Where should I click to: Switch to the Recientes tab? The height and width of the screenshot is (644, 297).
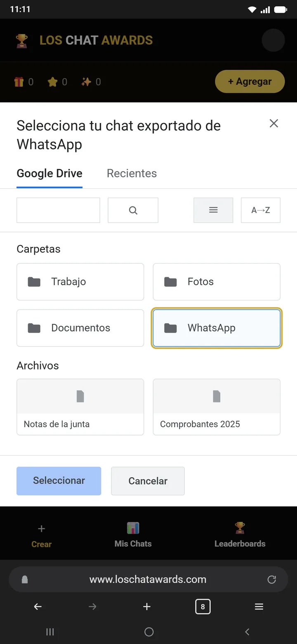coord(132,173)
